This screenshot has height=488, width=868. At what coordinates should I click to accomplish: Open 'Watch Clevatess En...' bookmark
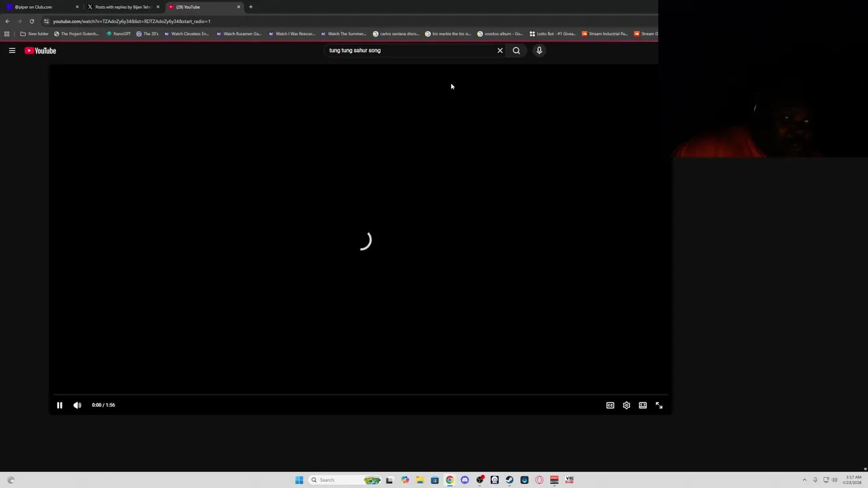186,34
